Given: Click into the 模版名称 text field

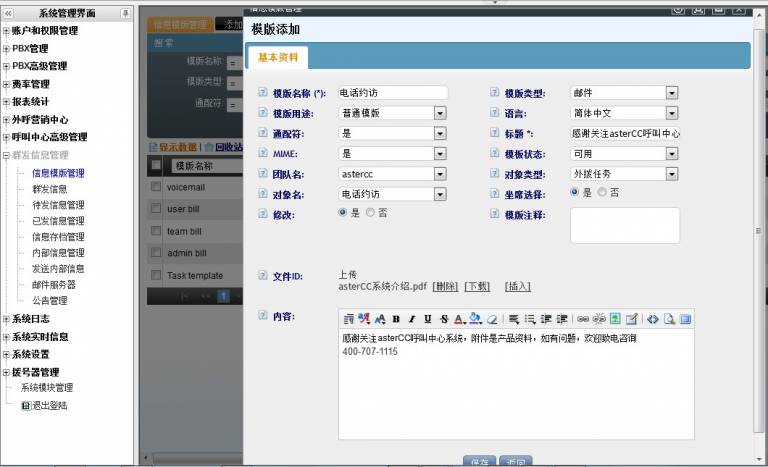Looking at the screenshot, I should coord(392,93).
